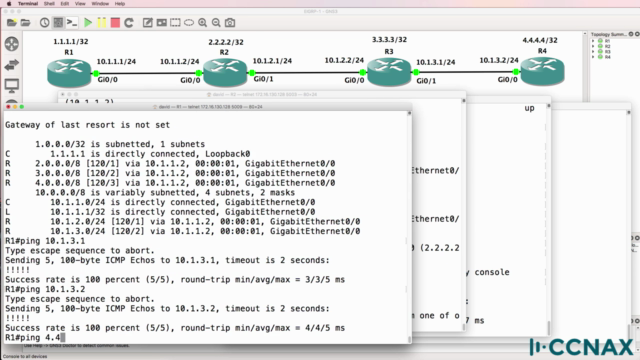Select router R1 on the canvas
This screenshot has height=360, width=640.
point(69,73)
